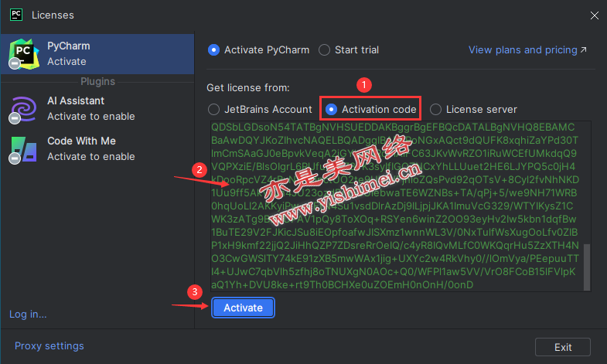The height and width of the screenshot is (364, 607).
Task: Click the Exit button
Action: coord(563,347)
